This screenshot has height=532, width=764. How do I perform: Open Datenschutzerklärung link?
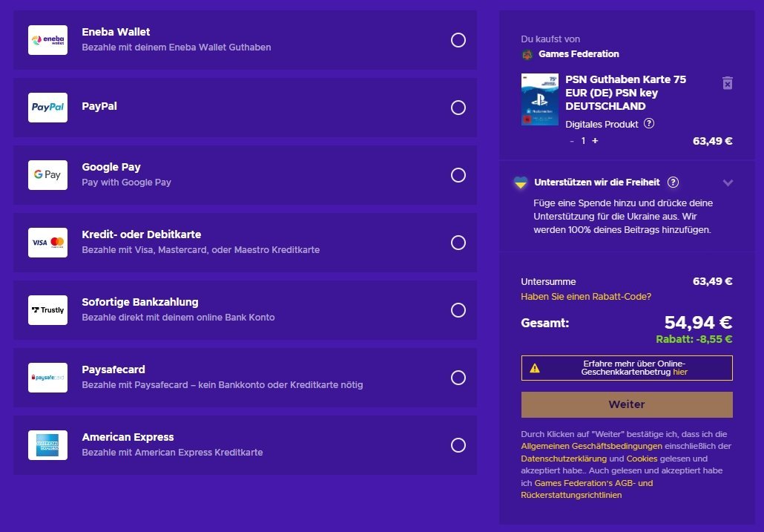point(564,459)
